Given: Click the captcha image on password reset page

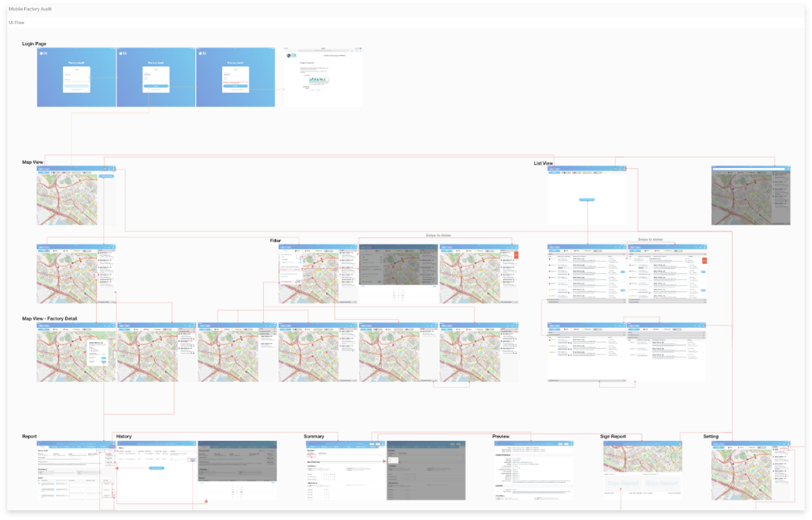Looking at the screenshot, I should [x=319, y=80].
